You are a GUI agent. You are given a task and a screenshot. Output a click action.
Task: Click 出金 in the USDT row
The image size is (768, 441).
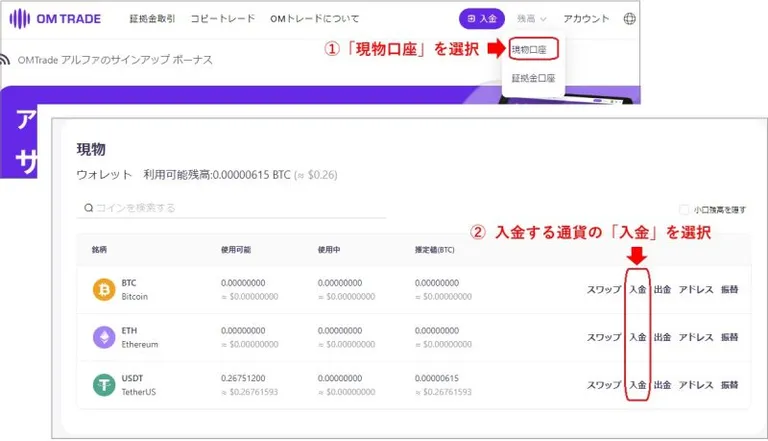pos(662,385)
